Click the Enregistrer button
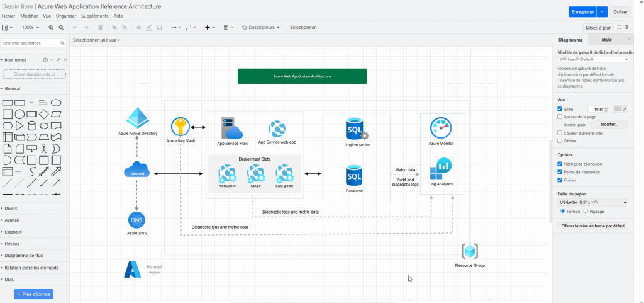The width and height of the screenshot is (644, 303). pyautogui.click(x=581, y=11)
